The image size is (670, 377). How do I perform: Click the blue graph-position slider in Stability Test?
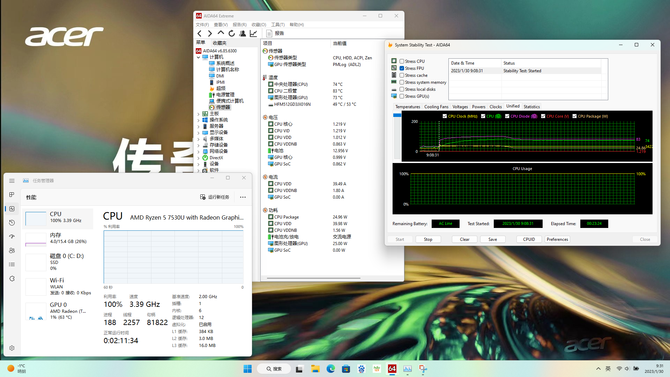click(397, 115)
